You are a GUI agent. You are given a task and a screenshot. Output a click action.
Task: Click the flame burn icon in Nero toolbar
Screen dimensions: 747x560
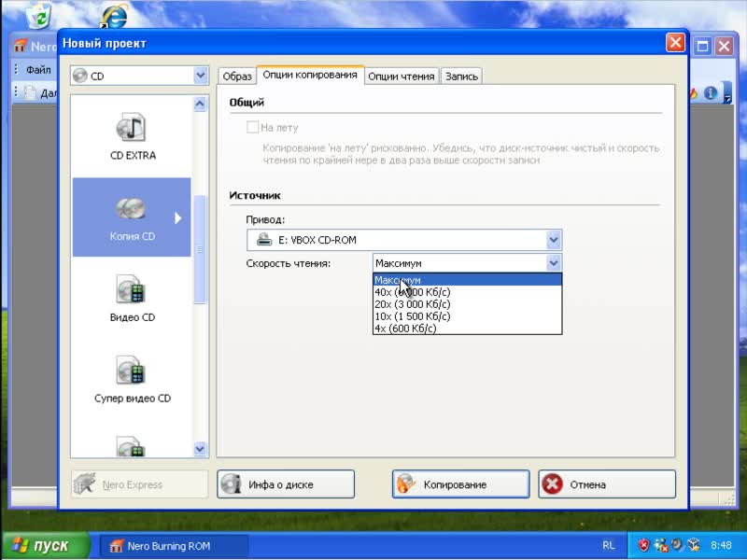tap(694, 92)
